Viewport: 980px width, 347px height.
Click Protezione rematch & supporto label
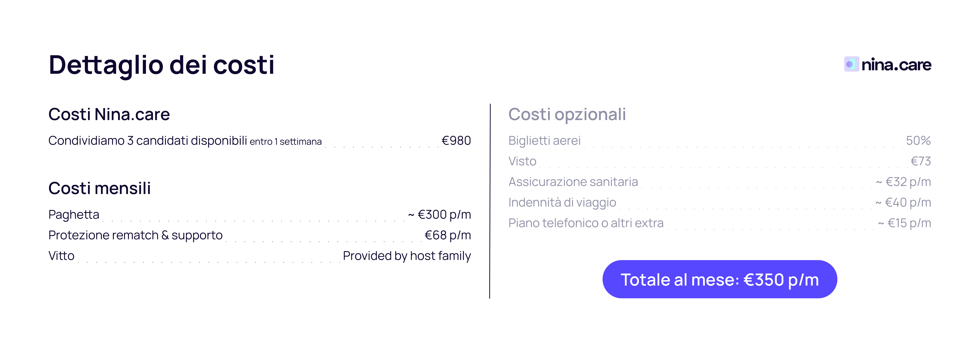135,235
